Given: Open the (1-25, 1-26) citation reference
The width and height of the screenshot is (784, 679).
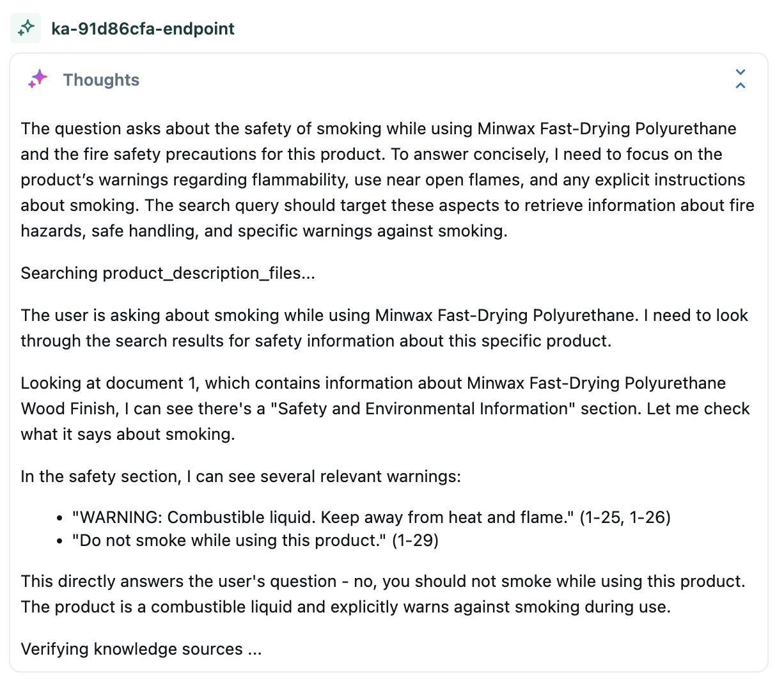Looking at the screenshot, I should pos(625,517).
